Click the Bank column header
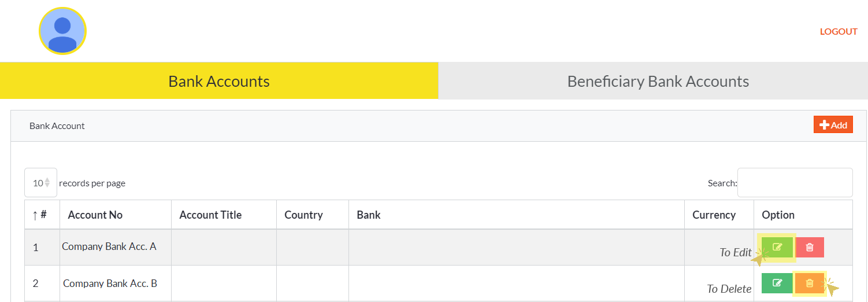 [369, 215]
